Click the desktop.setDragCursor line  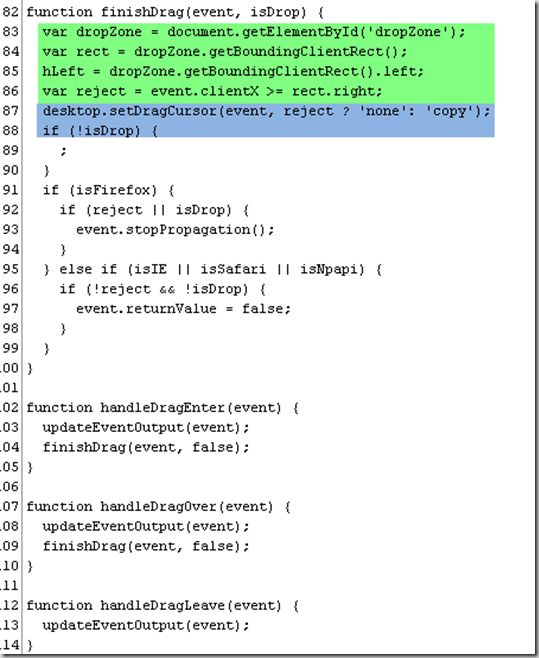[266, 111]
